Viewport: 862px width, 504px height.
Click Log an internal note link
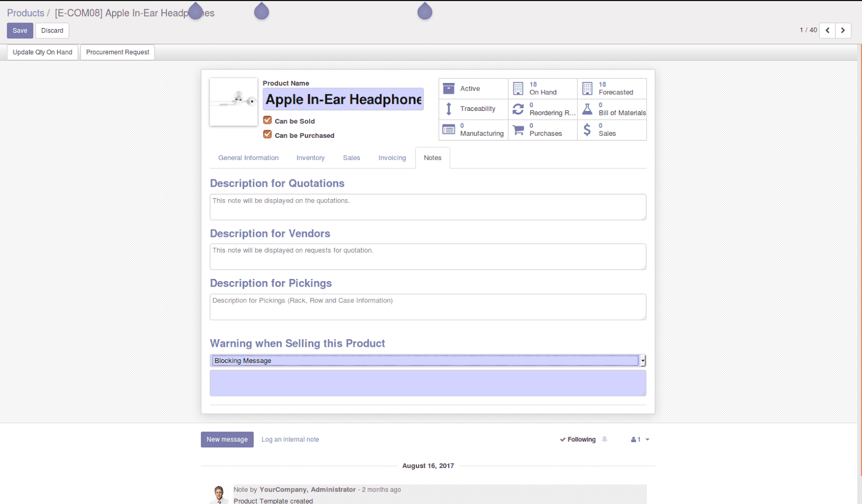tap(290, 439)
